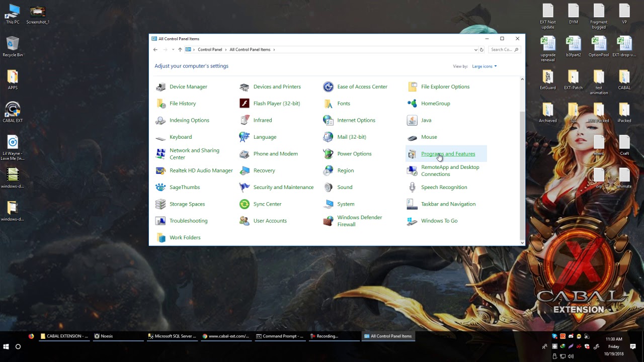Open Ease of Access Center icon
This screenshot has height=362, width=644.
(x=329, y=87)
